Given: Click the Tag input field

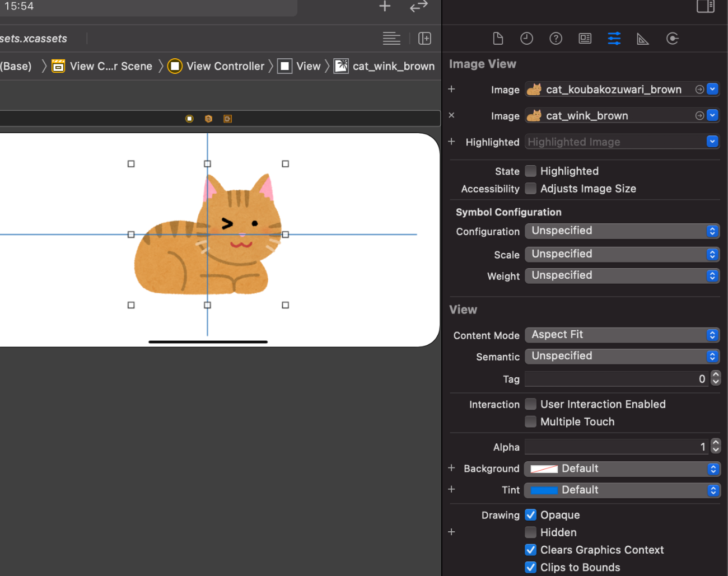Looking at the screenshot, I should click(x=616, y=379).
